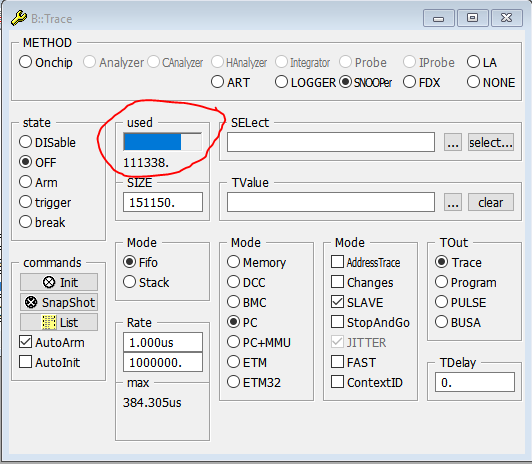Viewport: 532px width, 464px height.
Task: Enable the ContextID checkbox
Action: [337, 382]
